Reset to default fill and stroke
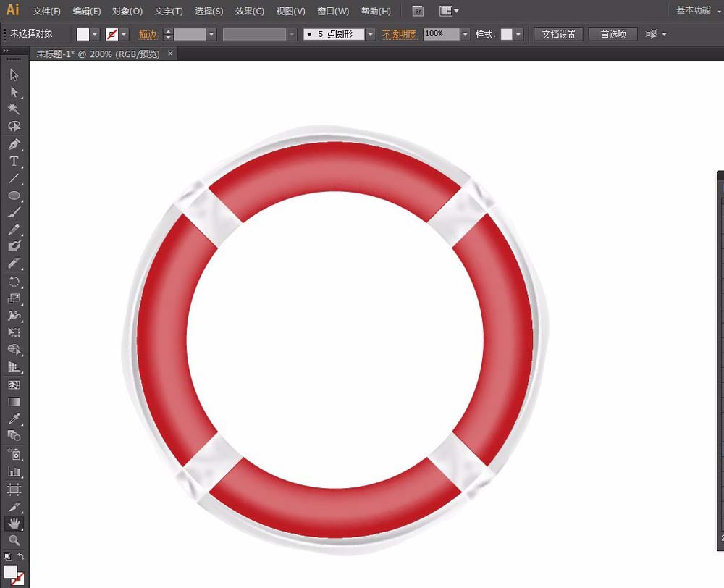Viewport: 724px width, 588px height. pos(7,556)
